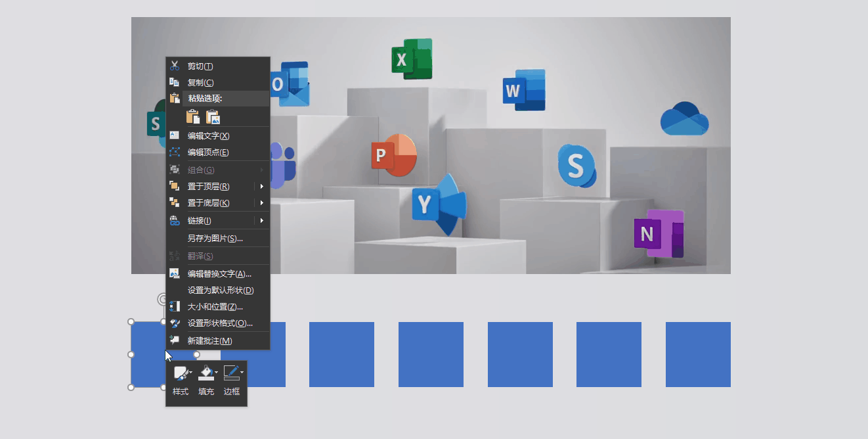868x439 pixels.
Task: Click 置于底层 (Send to Back) entry
Action: pos(217,202)
